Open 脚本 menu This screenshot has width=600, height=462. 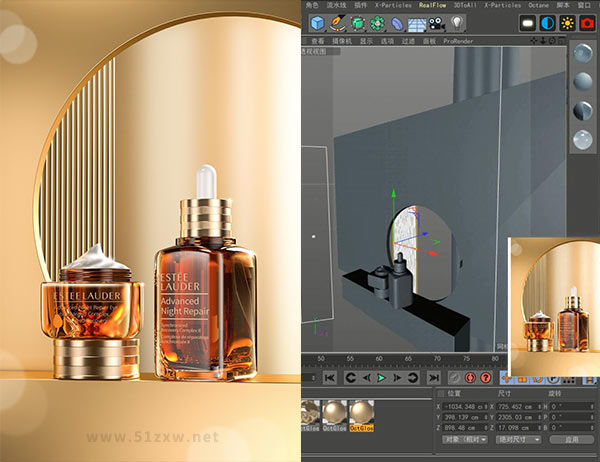click(x=562, y=5)
